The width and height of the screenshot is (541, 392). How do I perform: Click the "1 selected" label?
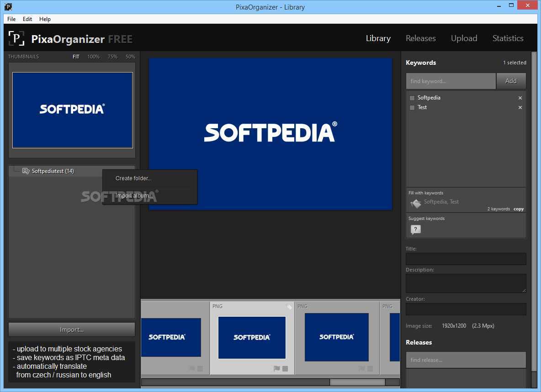coord(514,63)
